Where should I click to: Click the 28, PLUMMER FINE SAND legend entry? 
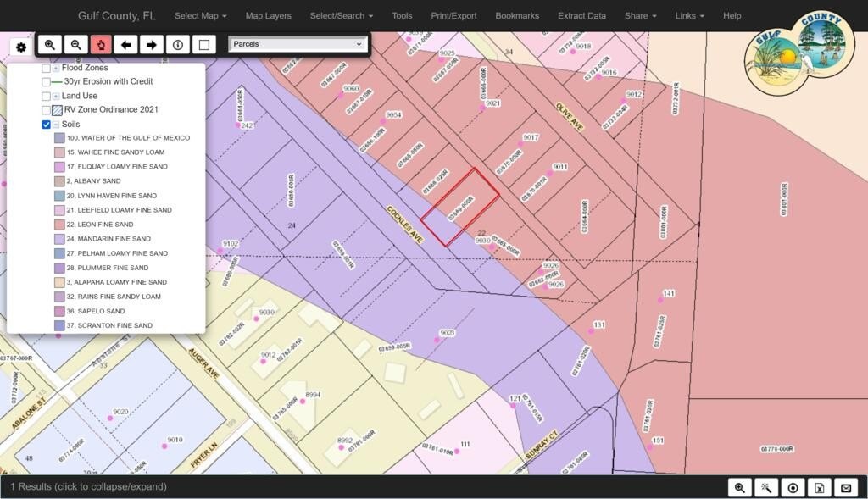pyautogui.click(x=108, y=268)
